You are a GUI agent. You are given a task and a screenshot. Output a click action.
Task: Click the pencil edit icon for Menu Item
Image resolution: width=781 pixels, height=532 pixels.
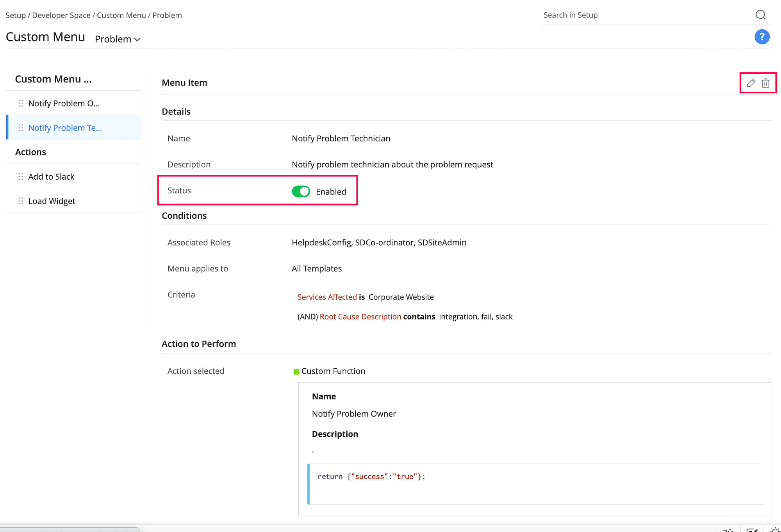coord(751,83)
